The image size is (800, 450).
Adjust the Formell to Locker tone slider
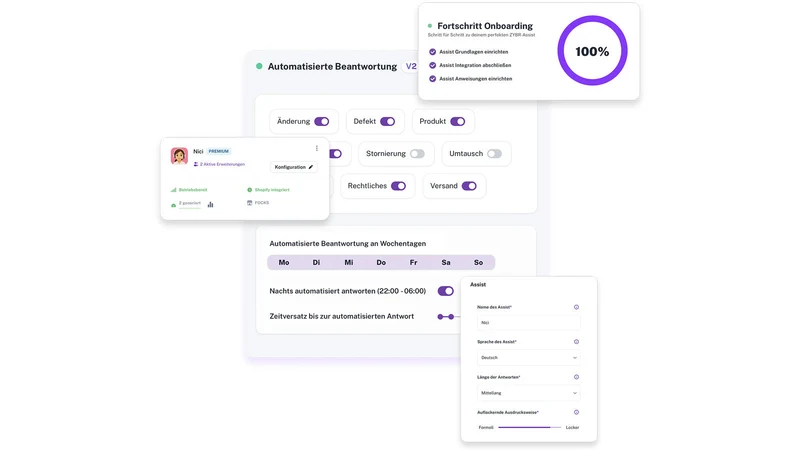pyautogui.click(x=529, y=428)
